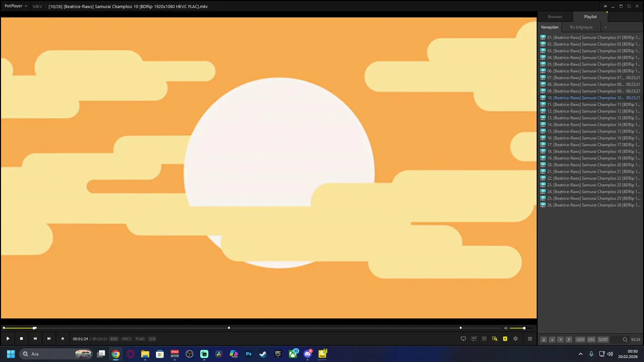Viewport: 644px width, 362px height.
Task: Open DaVinci Resolve from taskbar
Action: [x=219, y=354]
